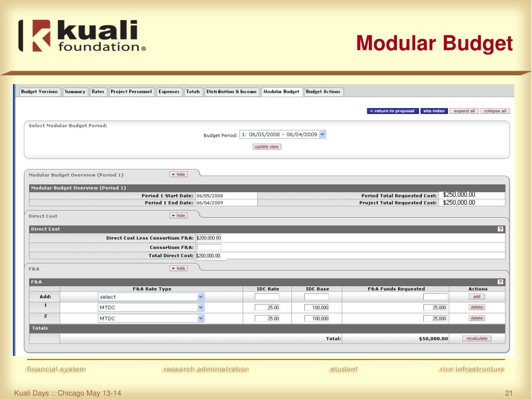Click row 2 IDC Rate field

point(267,318)
